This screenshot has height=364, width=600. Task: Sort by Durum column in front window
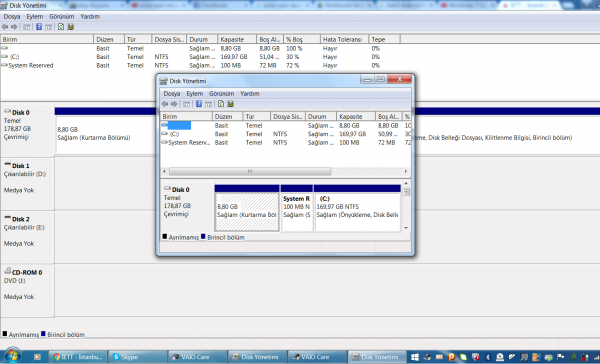pyautogui.click(x=321, y=116)
